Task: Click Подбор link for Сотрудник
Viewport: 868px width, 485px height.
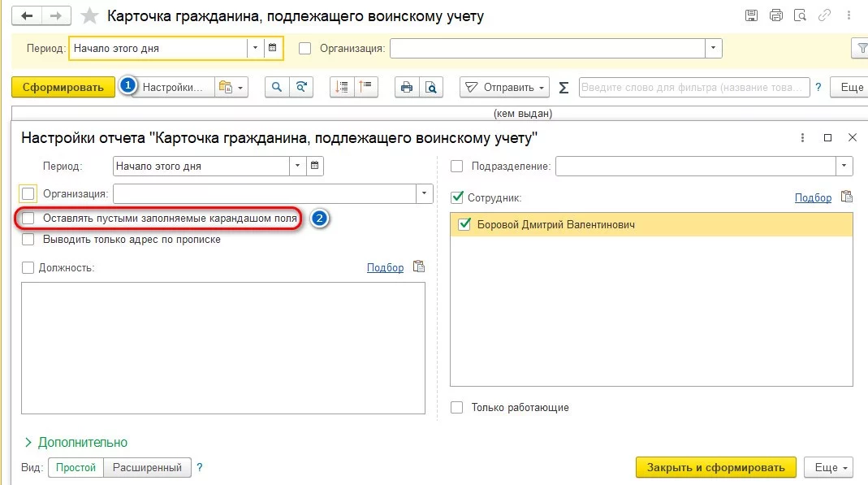Action: tap(814, 197)
